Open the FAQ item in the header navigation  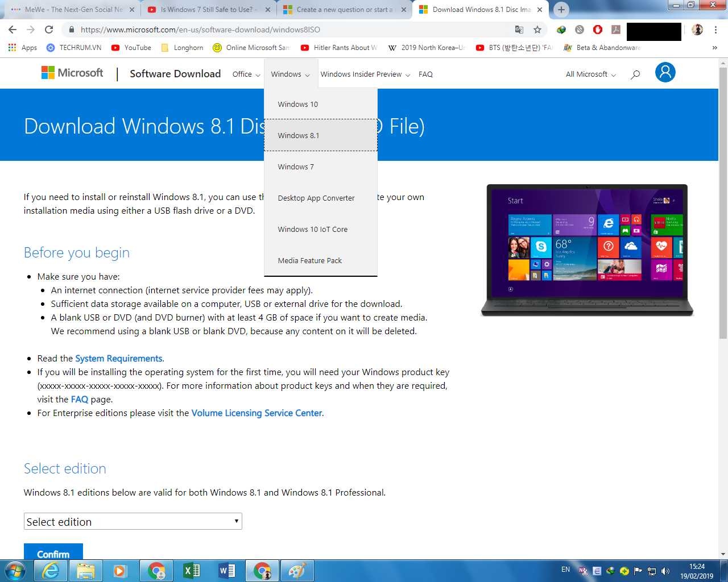click(425, 74)
